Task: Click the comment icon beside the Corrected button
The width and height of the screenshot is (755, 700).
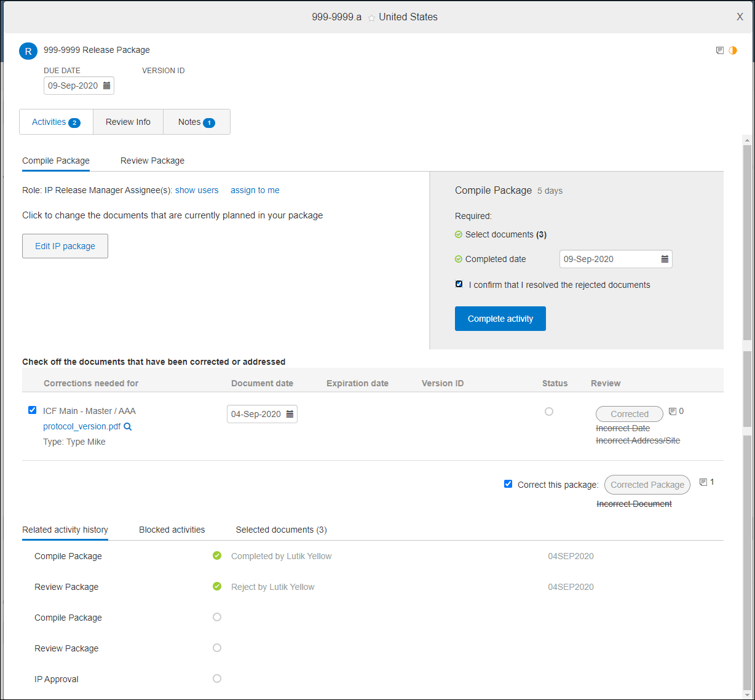Action: (673, 411)
